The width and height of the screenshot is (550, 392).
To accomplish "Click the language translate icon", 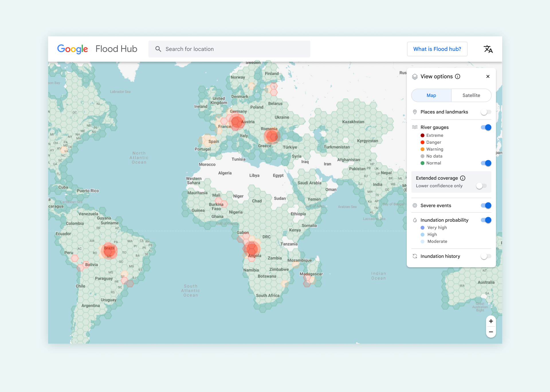I will [x=488, y=49].
